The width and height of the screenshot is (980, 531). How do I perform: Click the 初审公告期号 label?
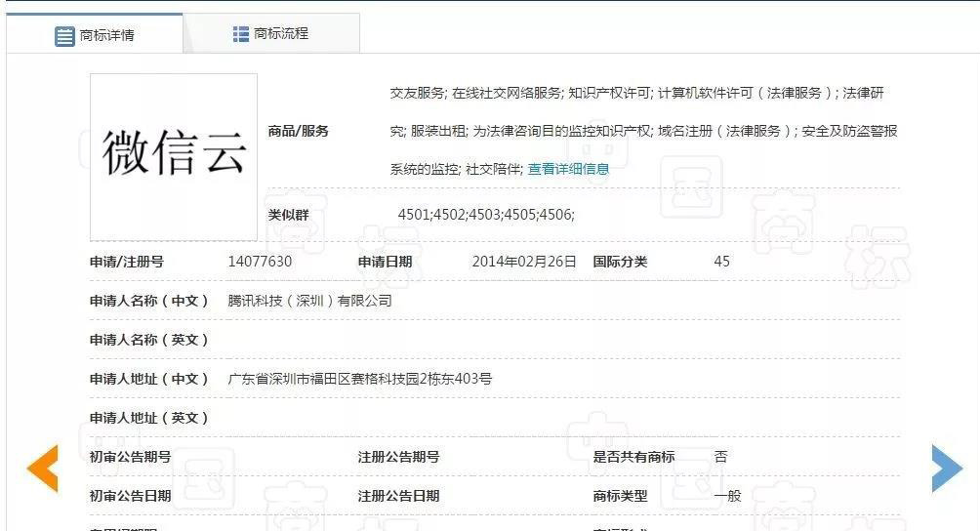(x=130, y=457)
